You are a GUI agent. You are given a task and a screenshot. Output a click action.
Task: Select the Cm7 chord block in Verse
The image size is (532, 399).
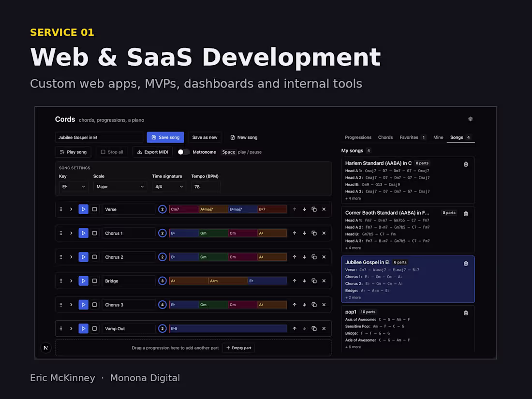(184, 209)
